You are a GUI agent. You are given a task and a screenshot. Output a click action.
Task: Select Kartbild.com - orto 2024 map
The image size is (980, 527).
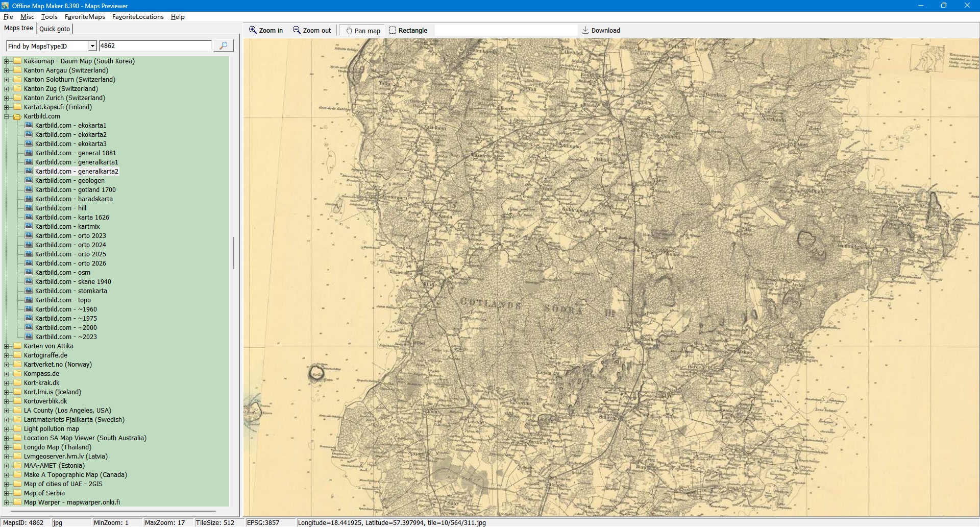[70, 245]
